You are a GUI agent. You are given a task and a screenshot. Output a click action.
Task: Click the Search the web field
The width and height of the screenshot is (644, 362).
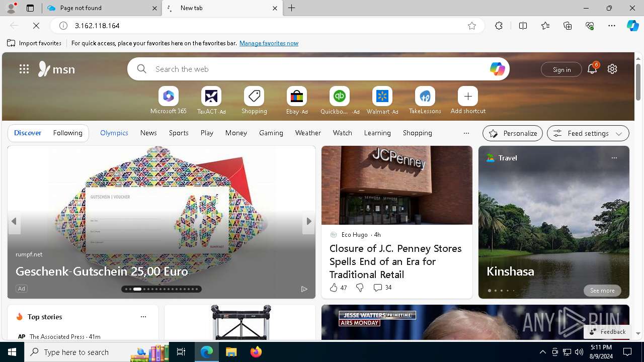(x=318, y=69)
